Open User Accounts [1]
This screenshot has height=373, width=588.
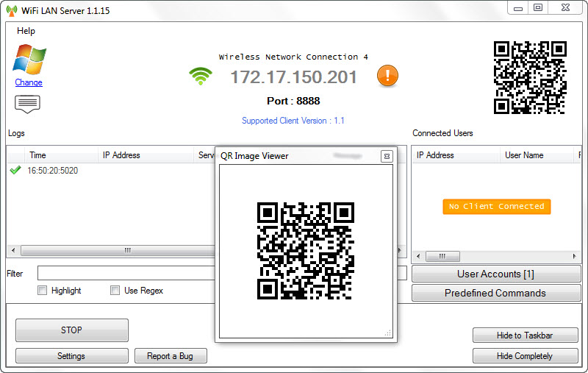(x=496, y=274)
